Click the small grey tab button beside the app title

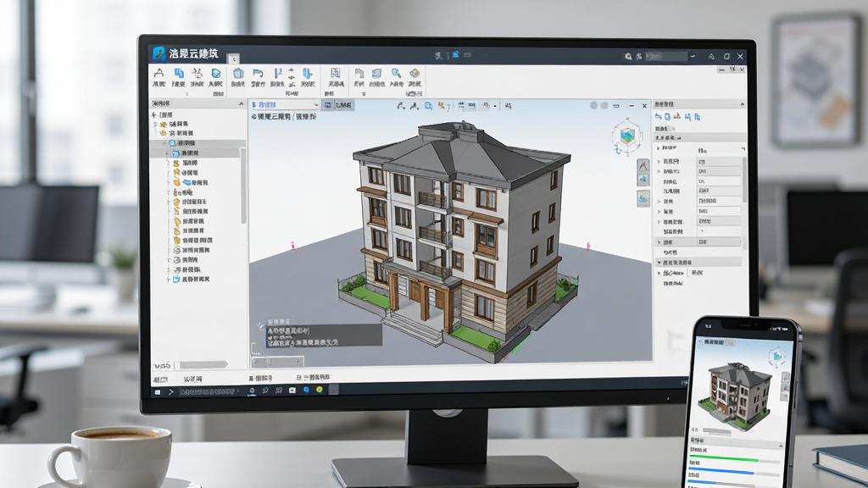[233, 58]
